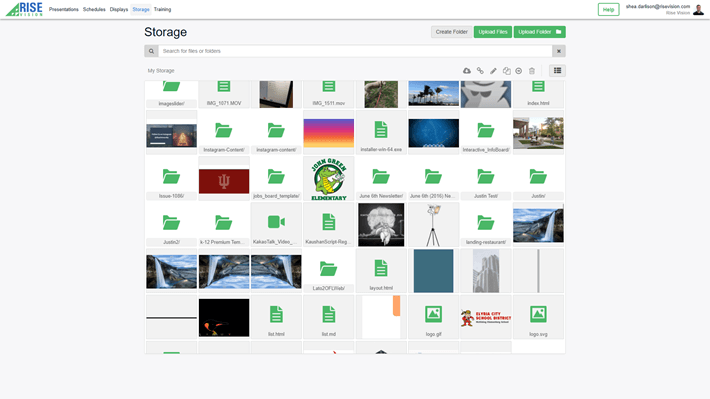Viewport: 710px width, 399px height.
Task: Click the pencil rename icon
Action: [493, 71]
